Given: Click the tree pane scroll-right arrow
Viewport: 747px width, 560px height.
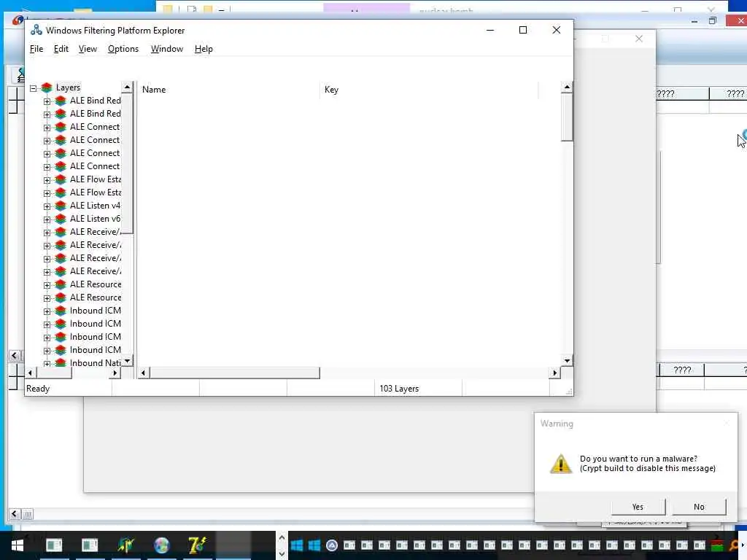Looking at the screenshot, I should [x=115, y=373].
